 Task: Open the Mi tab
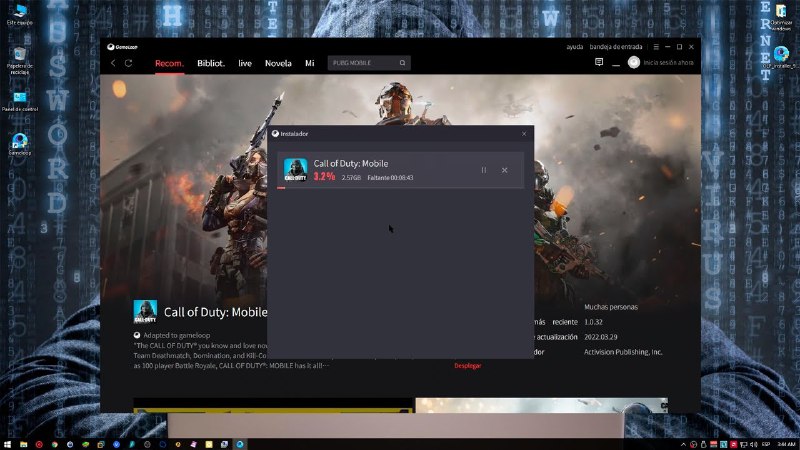(310, 63)
